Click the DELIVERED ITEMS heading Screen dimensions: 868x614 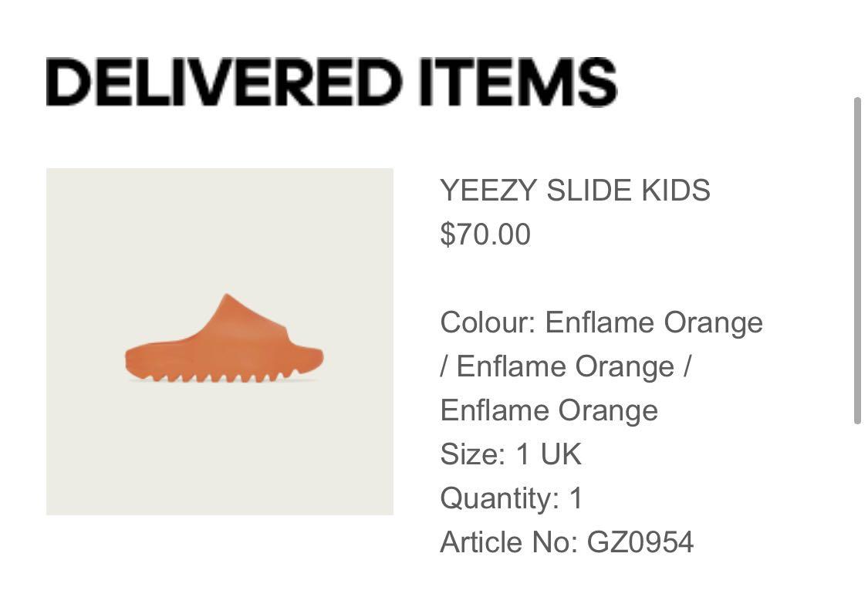click(x=332, y=82)
